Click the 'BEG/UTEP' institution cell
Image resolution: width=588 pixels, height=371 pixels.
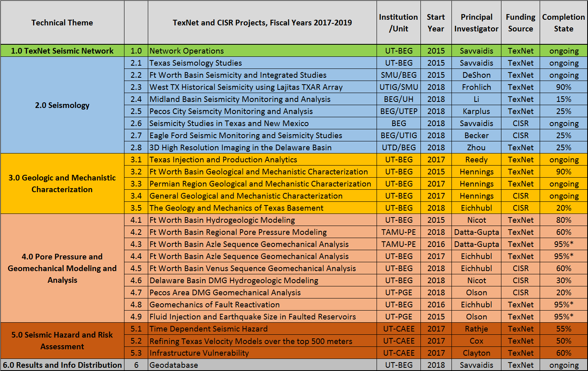click(399, 111)
